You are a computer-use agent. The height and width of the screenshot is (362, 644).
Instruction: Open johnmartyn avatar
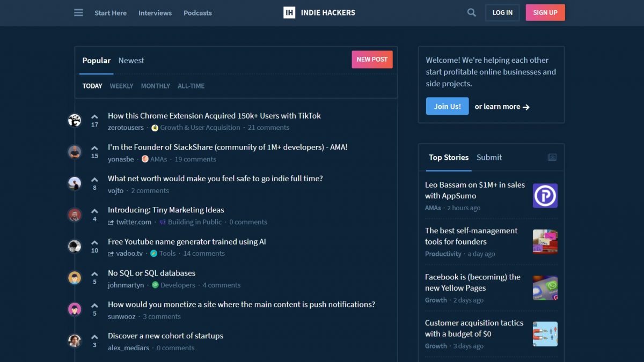[75, 278]
